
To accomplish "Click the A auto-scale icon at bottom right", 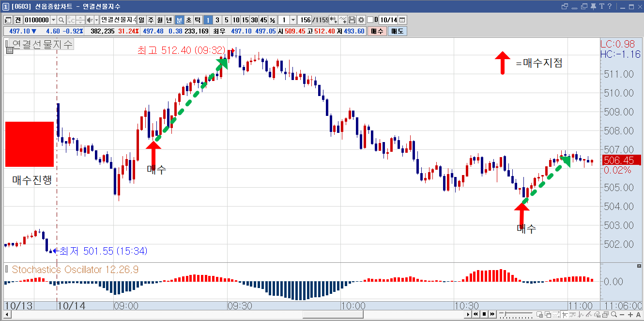I will (x=638, y=315).
